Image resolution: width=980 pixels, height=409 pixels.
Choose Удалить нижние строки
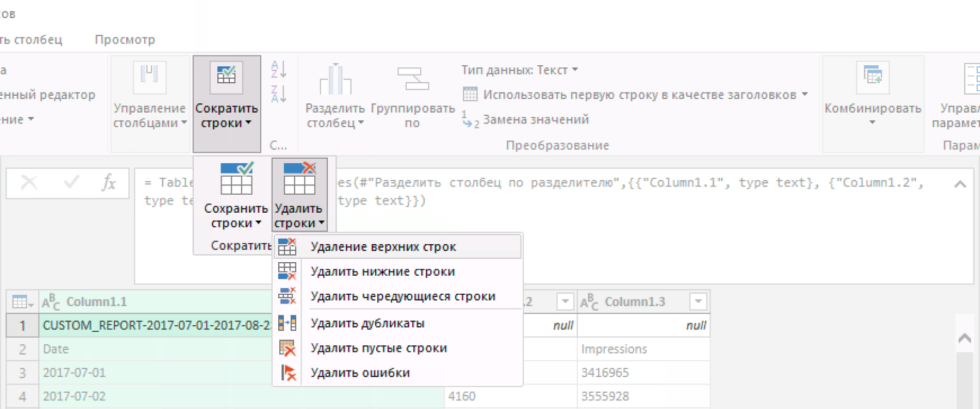[397, 271]
